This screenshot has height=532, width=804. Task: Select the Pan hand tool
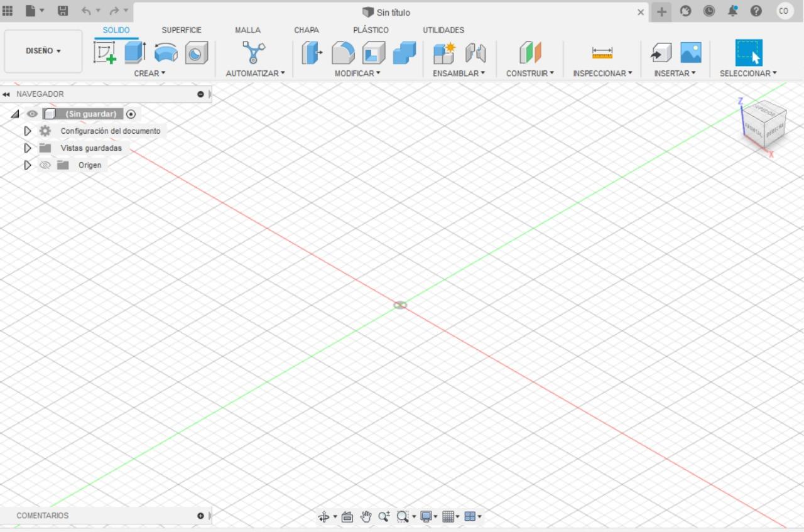pos(366,517)
